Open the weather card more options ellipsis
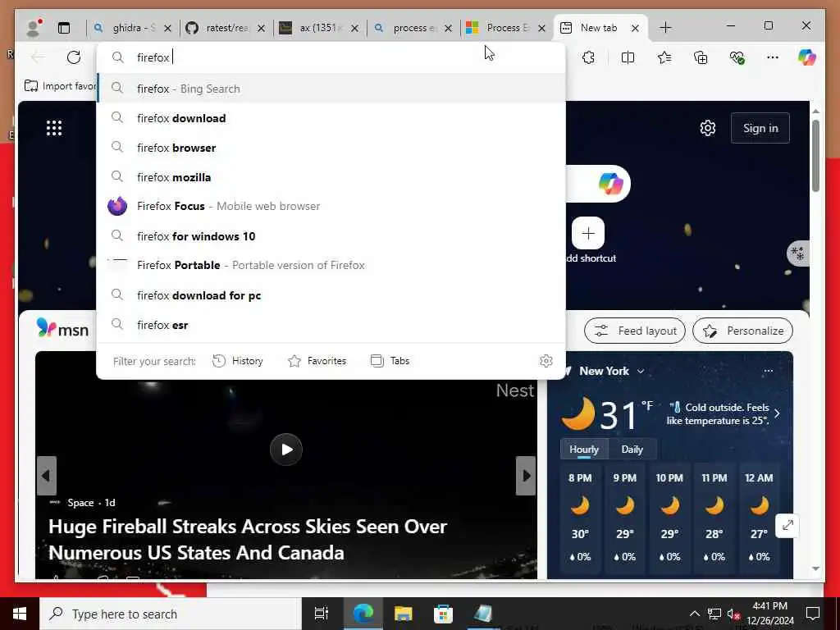This screenshot has height=630, width=840. pos(768,371)
